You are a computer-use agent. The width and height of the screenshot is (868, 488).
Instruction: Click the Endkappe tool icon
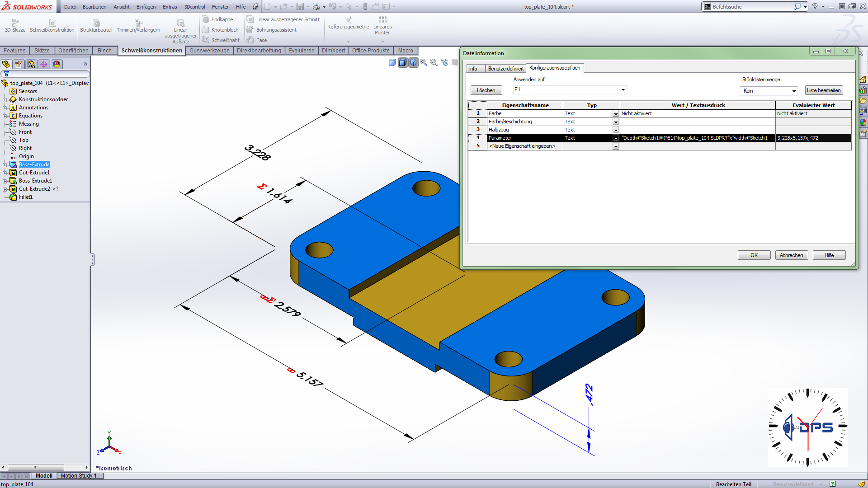(206, 19)
